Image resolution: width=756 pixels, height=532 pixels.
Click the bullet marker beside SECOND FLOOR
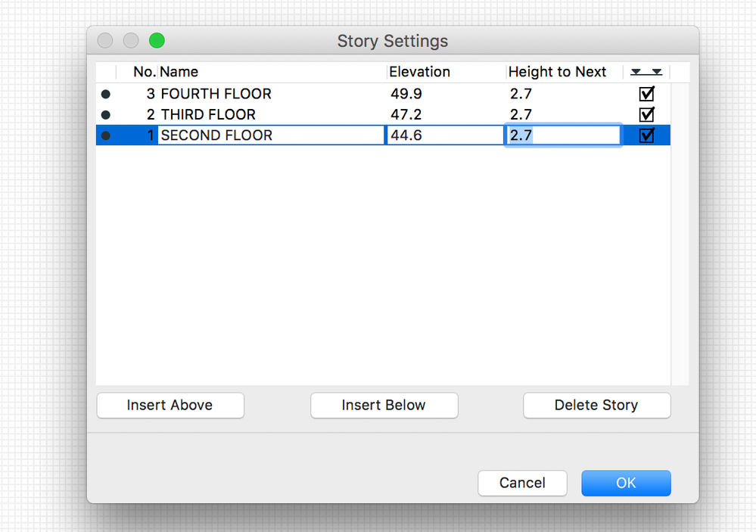106,135
